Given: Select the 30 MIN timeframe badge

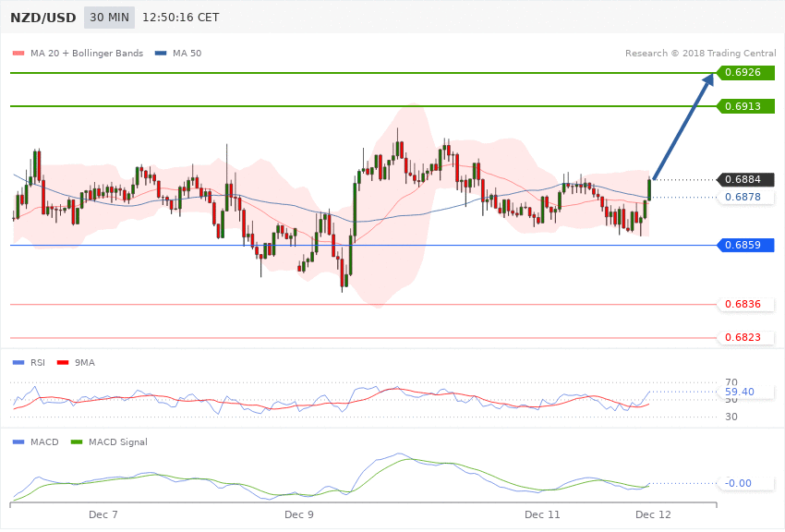Looking at the screenshot, I should (x=109, y=18).
